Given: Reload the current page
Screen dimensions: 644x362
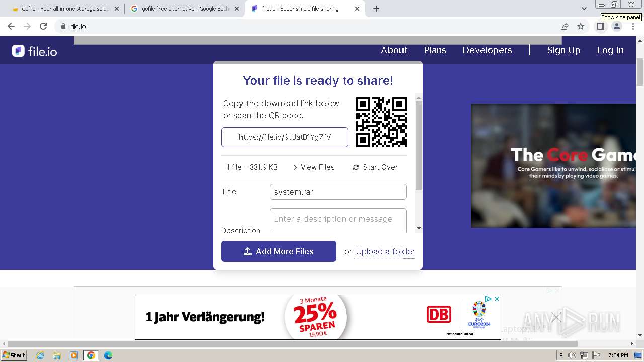Looking at the screenshot, I should [43, 26].
